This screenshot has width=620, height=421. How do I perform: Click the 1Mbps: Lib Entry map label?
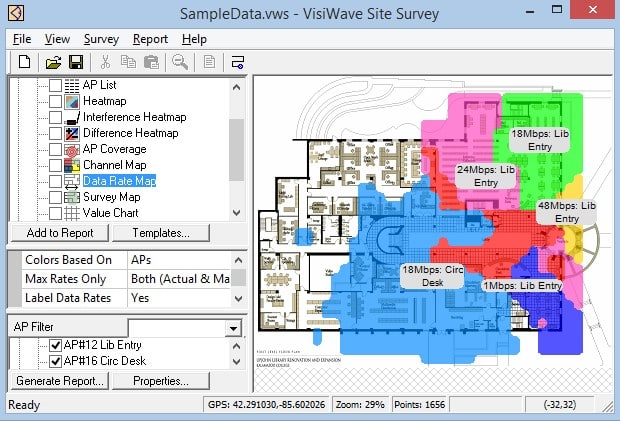522,285
